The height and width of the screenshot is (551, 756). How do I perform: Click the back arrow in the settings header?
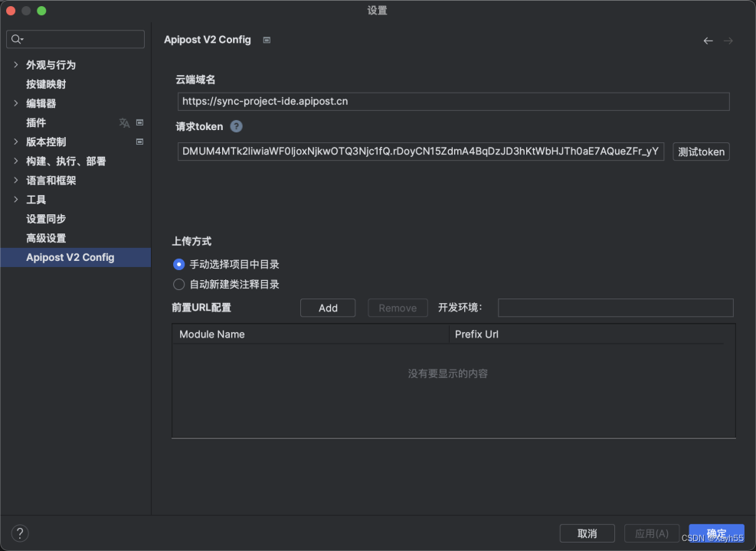coord(708,41)
